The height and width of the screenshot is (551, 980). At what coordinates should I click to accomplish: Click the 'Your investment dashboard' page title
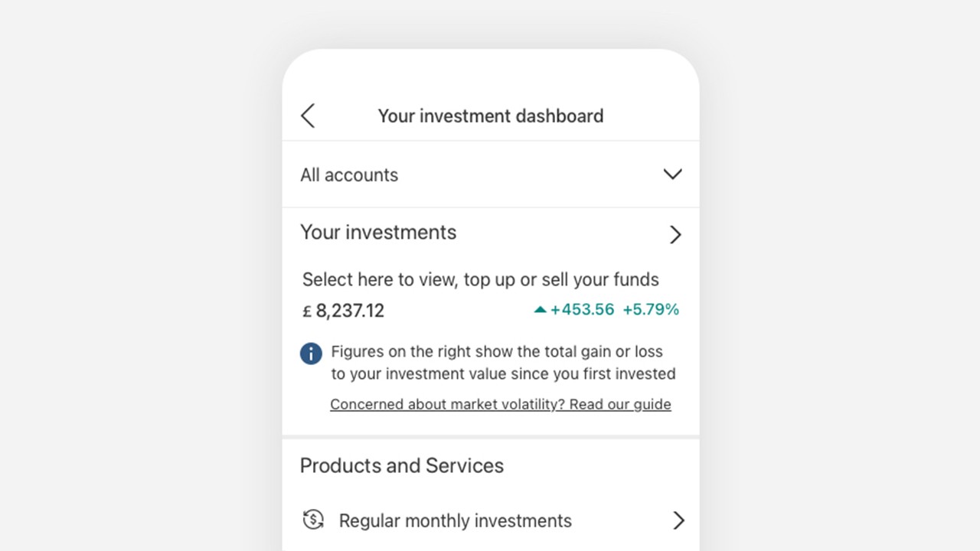pyautogui.click(x=491, y=116)
